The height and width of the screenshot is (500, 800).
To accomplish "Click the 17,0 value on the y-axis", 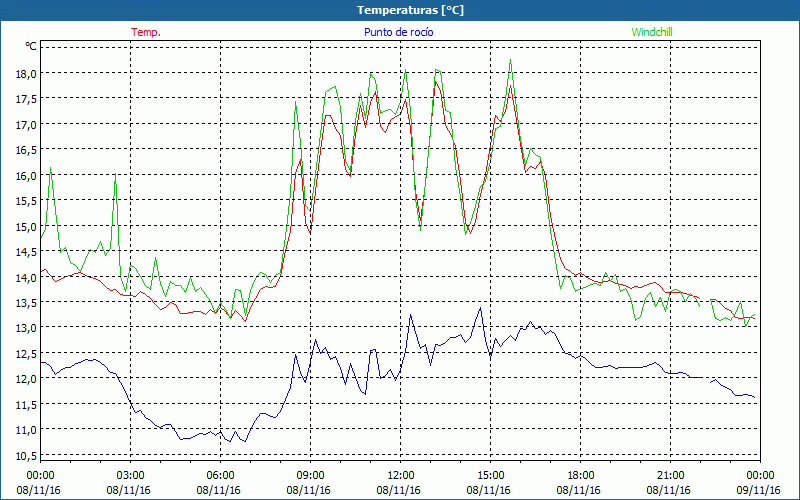I will coord(26,124).
